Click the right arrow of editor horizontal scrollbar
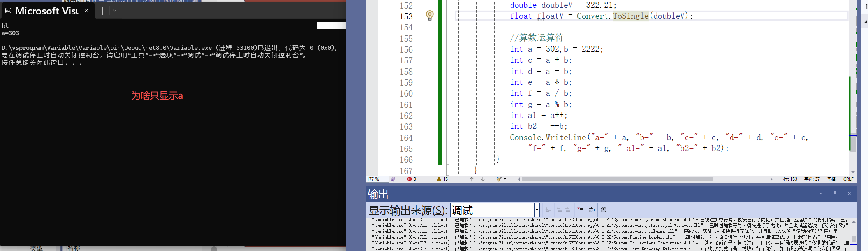Screen dimensions: 868x251 [771, 179]
